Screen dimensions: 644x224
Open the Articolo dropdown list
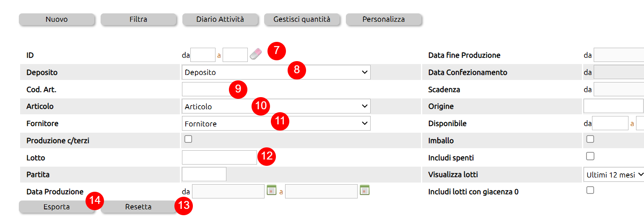click(x=276, y=106)
